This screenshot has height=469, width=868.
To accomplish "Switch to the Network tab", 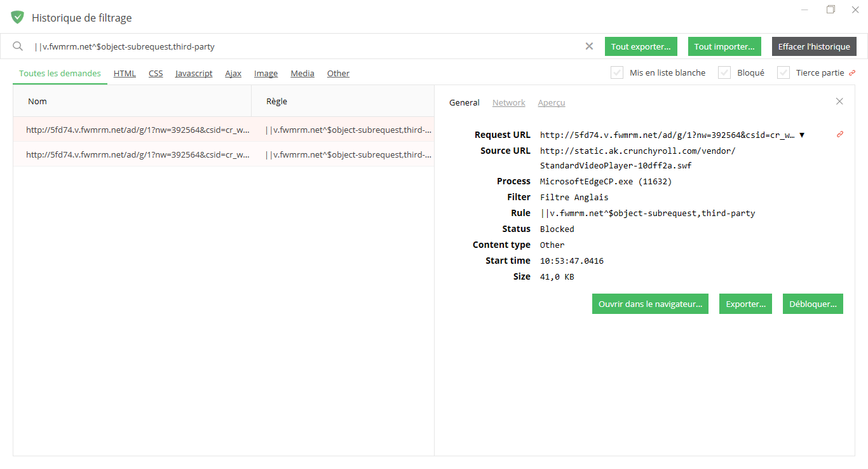I will tap(508, 102).
